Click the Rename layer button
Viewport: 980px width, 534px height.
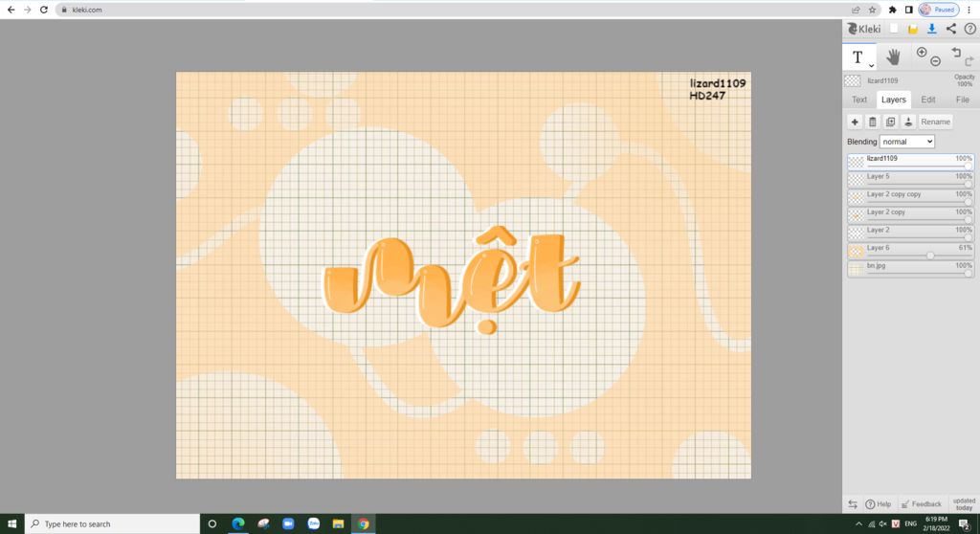(935, 122)
